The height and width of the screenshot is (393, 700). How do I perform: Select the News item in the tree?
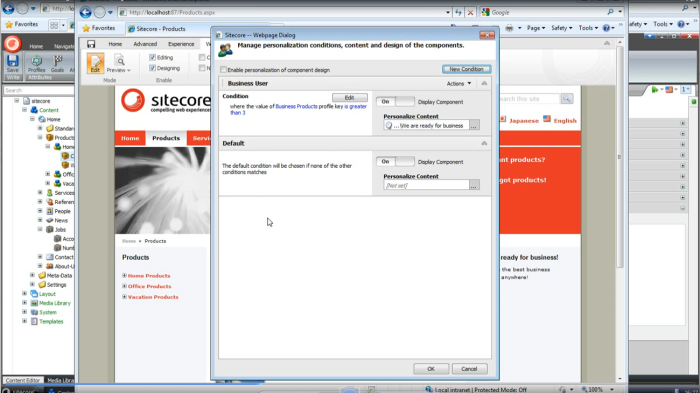[x=61, y=220]
